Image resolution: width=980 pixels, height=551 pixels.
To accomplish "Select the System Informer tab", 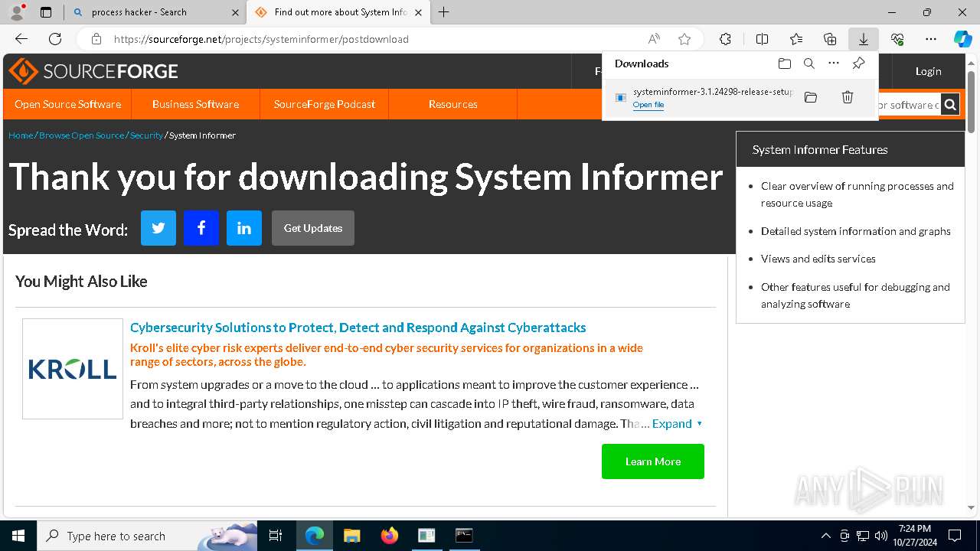I will (340, 12).
